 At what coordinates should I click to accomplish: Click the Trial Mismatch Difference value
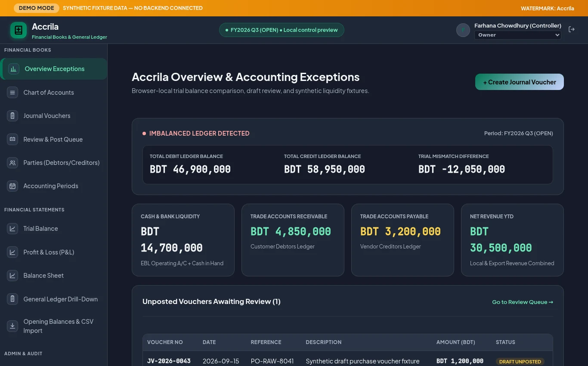pos(461,169)
